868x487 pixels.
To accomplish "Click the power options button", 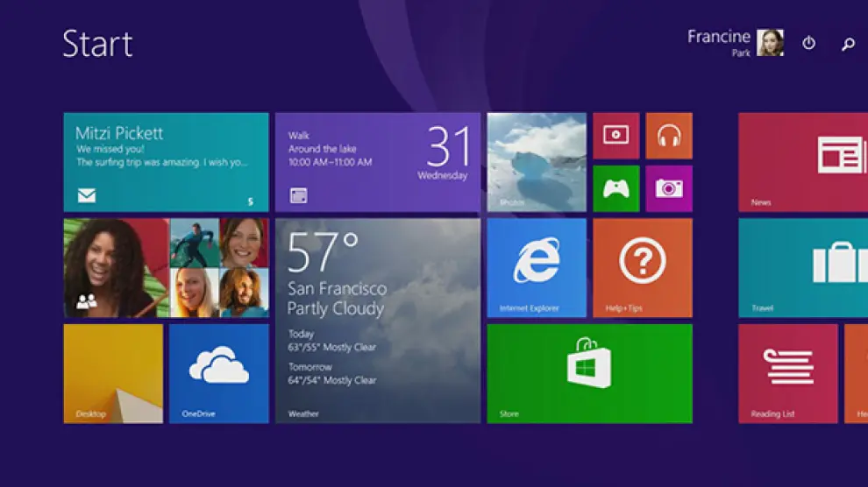I will (808, 43).
